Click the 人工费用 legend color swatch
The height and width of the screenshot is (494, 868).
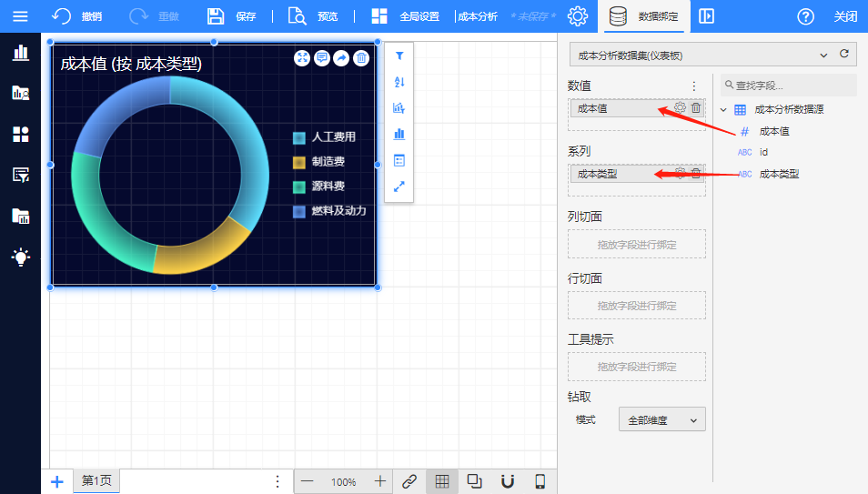pyautogui.click(x=298, y=137)
